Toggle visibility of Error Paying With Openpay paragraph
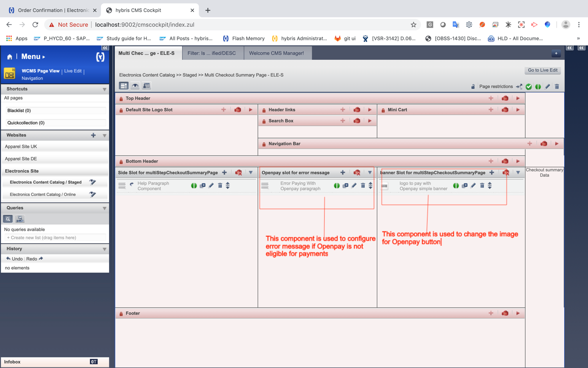This screenshot has width=588, height=368. click(336, 185)
